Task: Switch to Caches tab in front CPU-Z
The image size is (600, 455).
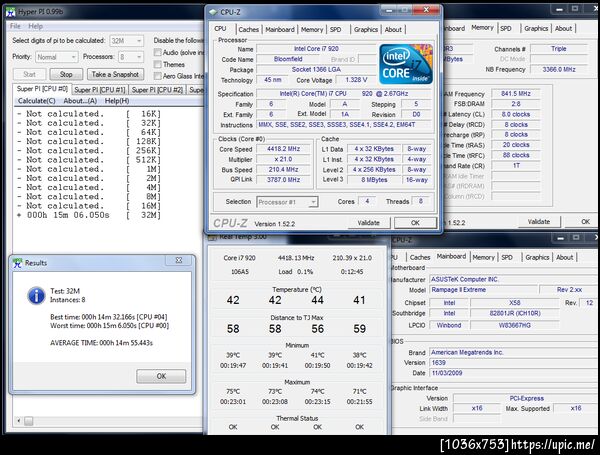Action: coord(248,29)
